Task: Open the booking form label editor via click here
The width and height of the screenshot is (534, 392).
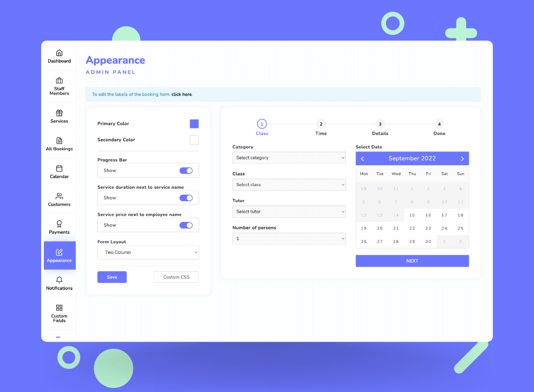Action: [181, 94]
